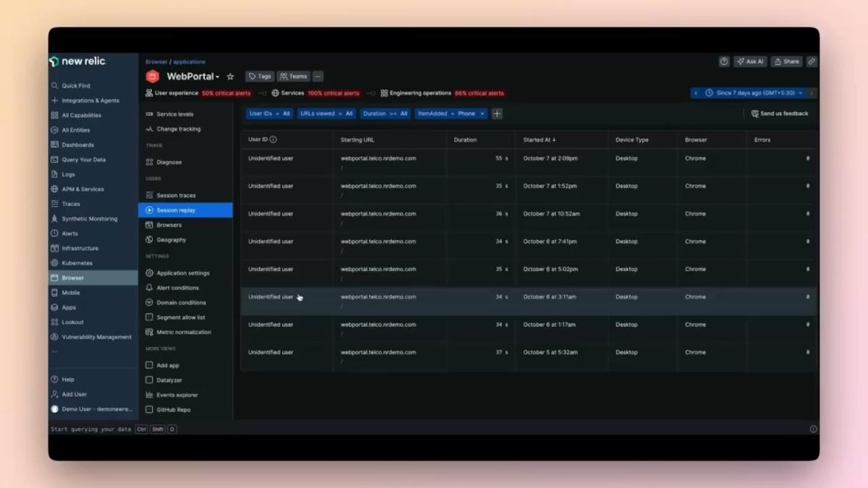Open the Events explorer icon
The image size is (868, 488).
coord(149,395)
